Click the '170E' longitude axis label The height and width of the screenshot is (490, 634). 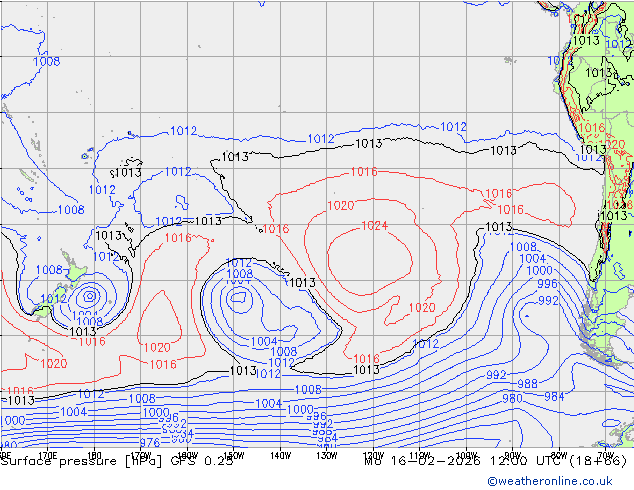(48, 456)
